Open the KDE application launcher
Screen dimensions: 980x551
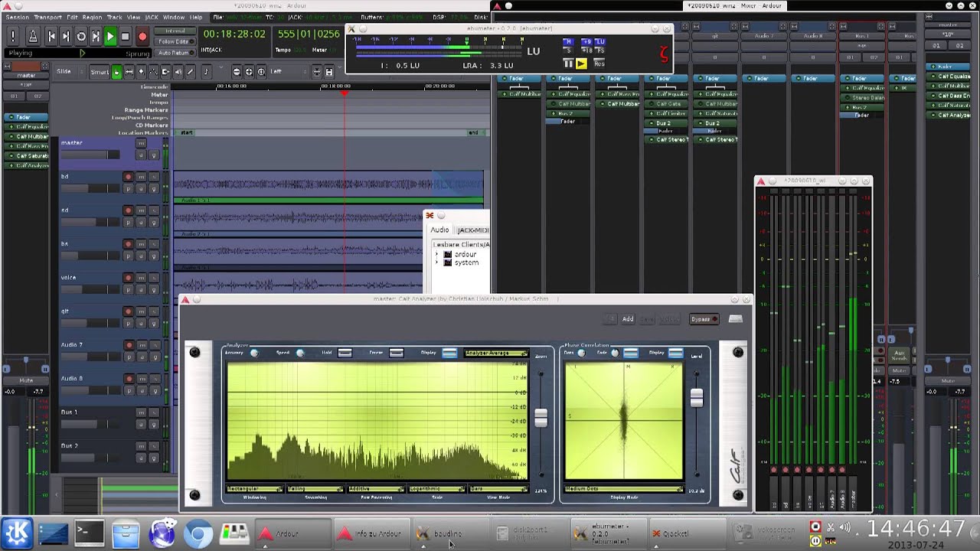coord(17,533)
